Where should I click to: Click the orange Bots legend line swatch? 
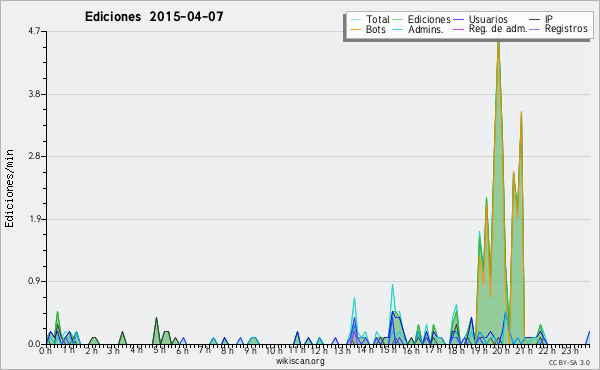(x=355, y=29)
